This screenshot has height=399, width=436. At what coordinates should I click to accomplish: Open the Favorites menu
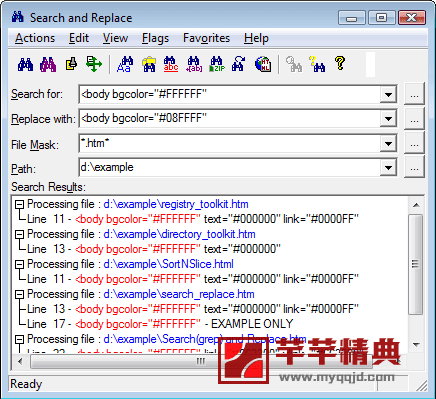point(206,38)
